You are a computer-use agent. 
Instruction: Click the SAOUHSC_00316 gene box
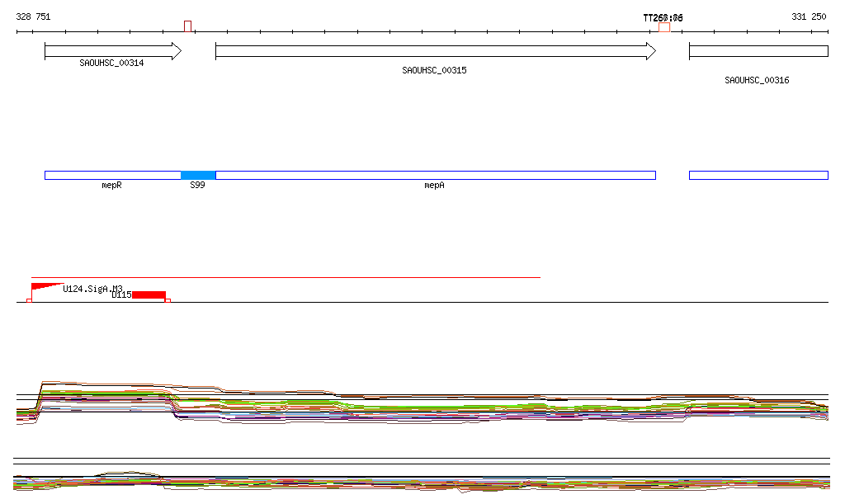758,51
